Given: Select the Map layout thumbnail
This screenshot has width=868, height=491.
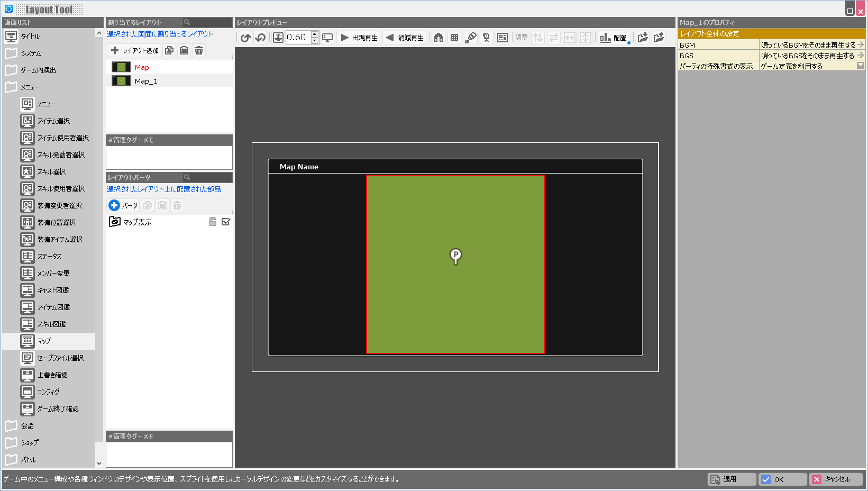Looking at the screenshot, I should 121,67.
